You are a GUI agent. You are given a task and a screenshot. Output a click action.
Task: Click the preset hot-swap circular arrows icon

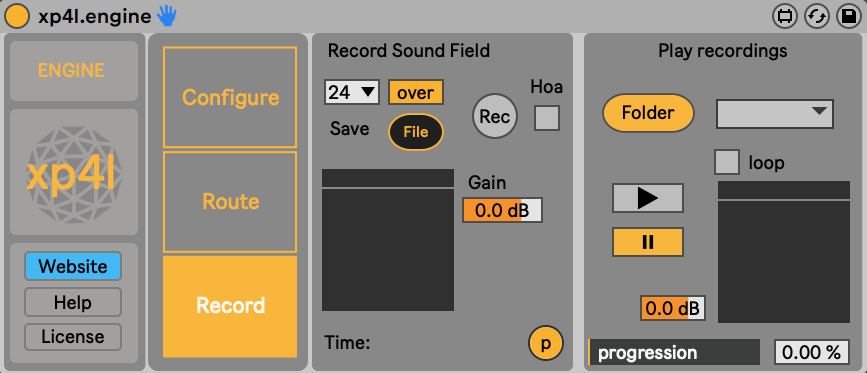(x=816, y=17)
